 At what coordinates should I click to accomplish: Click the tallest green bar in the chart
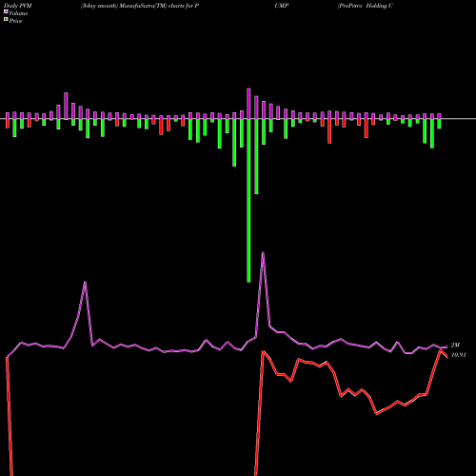point(248,200)
